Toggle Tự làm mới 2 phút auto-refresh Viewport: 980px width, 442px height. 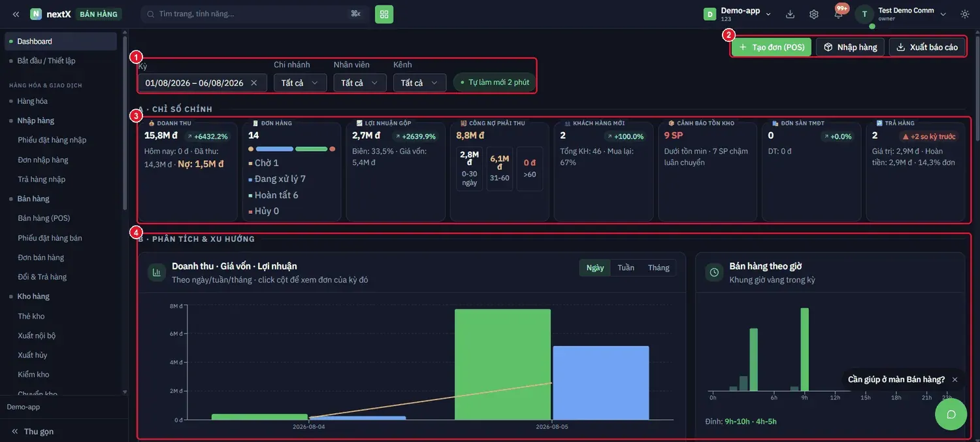coord(495,82)
